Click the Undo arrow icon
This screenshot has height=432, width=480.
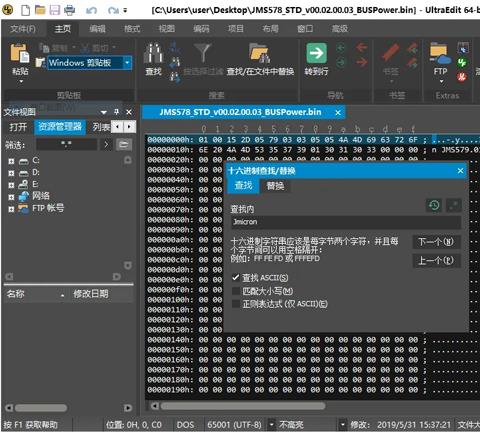click(91, 11)
